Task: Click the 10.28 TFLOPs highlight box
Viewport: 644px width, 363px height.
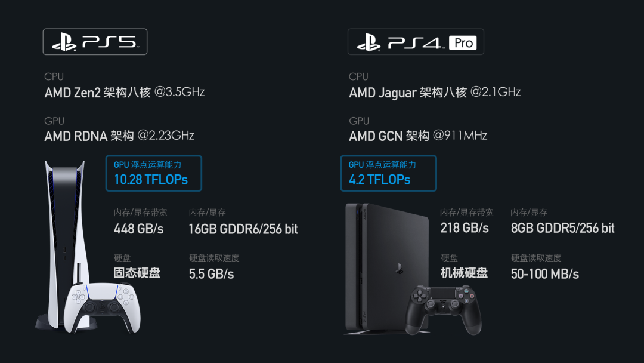Action: [x=153, y=173]
